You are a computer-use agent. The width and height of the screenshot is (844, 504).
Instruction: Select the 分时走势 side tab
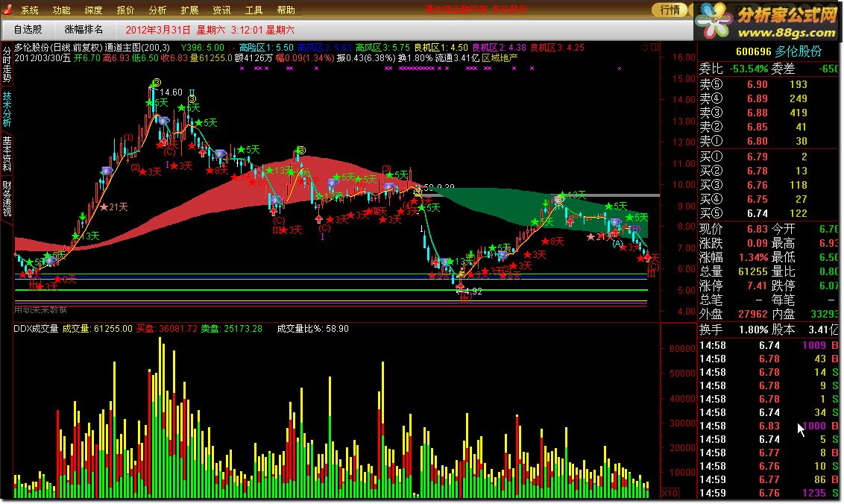click(7, 64)
